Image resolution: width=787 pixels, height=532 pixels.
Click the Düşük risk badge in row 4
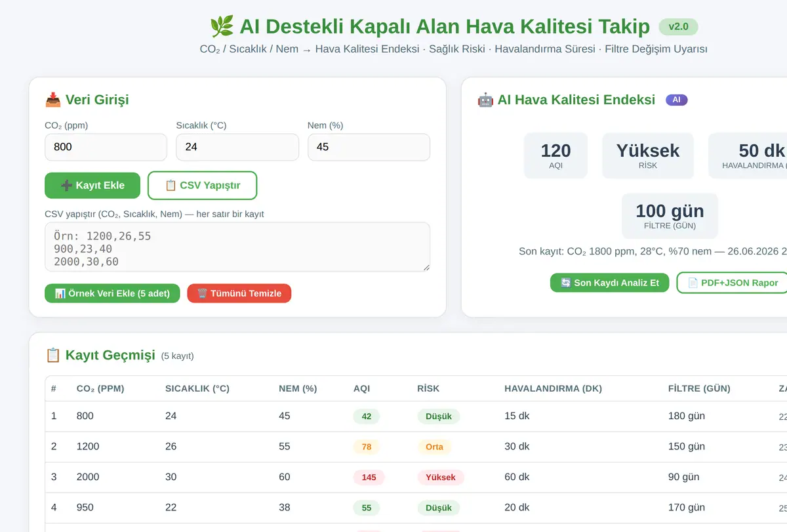pyautogui.click(x=439, y=508)
